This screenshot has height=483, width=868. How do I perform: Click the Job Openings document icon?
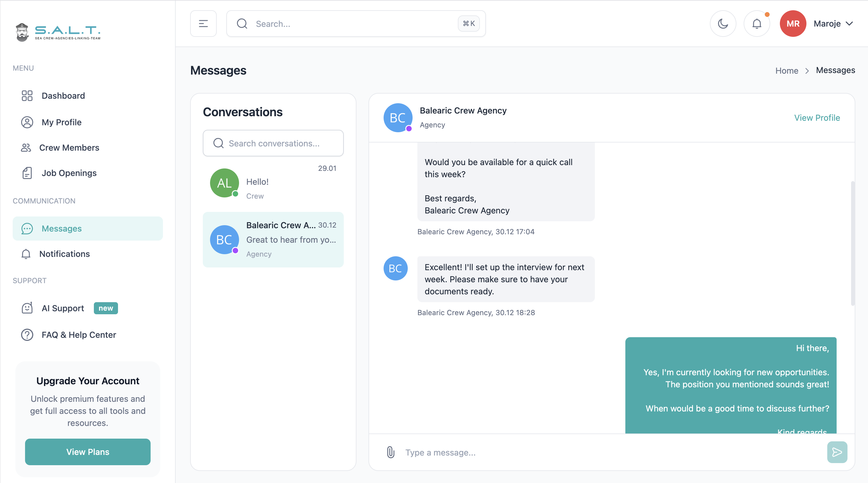(27, 173)
